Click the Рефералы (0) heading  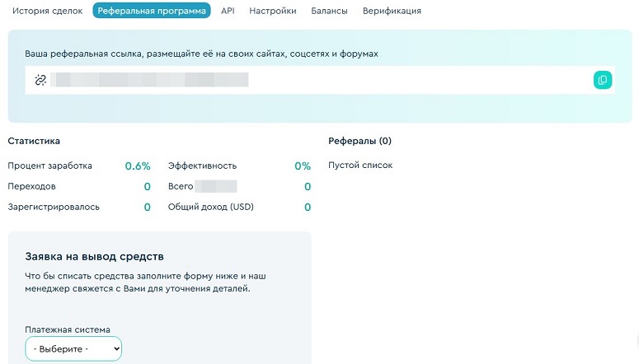(x=359, y=141)
